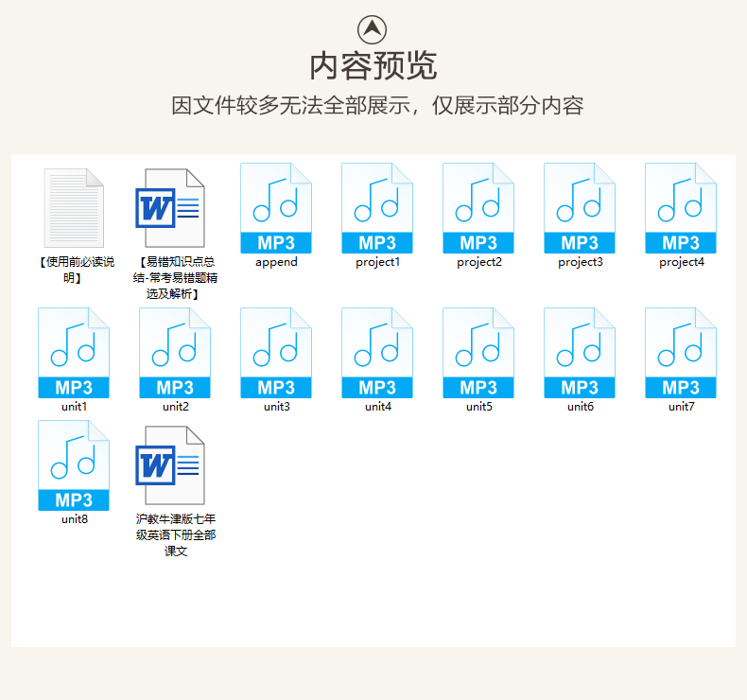Screen dimensions: 747x700
Task: Click the file name label "unit5"
Action: coord(478,407)
